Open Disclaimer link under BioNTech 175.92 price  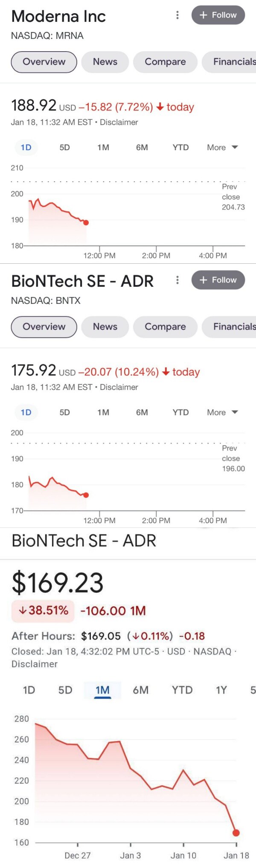pos(119,387)
